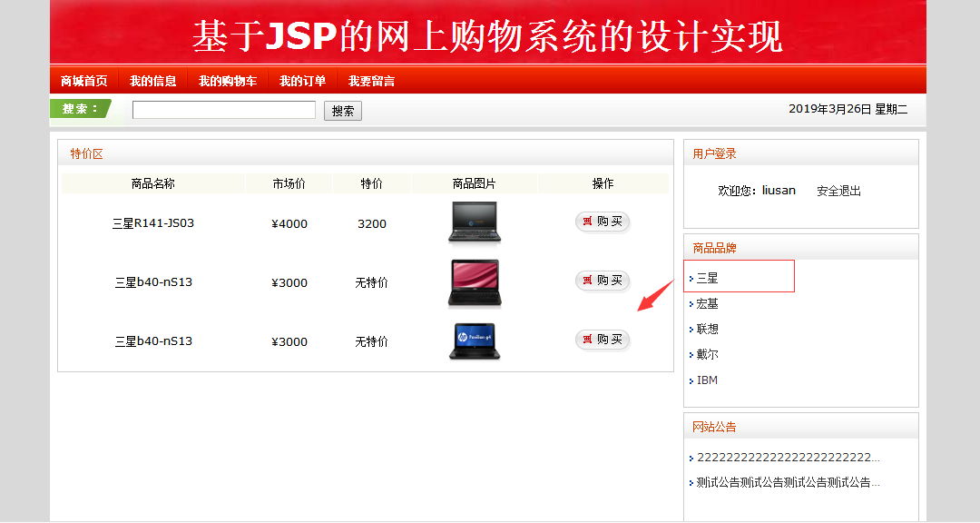Go to 我的购物车 page

pos(228,81)
